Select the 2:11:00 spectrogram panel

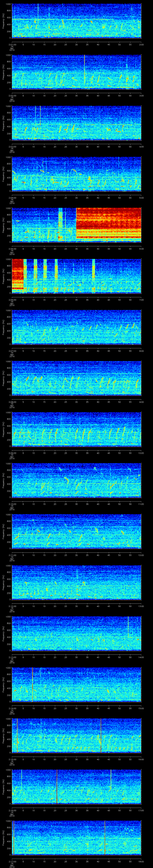pyautogui.click(x=77, y=531)
